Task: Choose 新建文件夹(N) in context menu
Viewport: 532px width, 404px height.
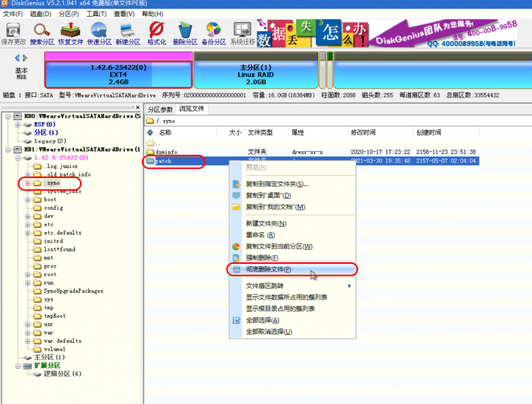Action: tap(292, 223)
